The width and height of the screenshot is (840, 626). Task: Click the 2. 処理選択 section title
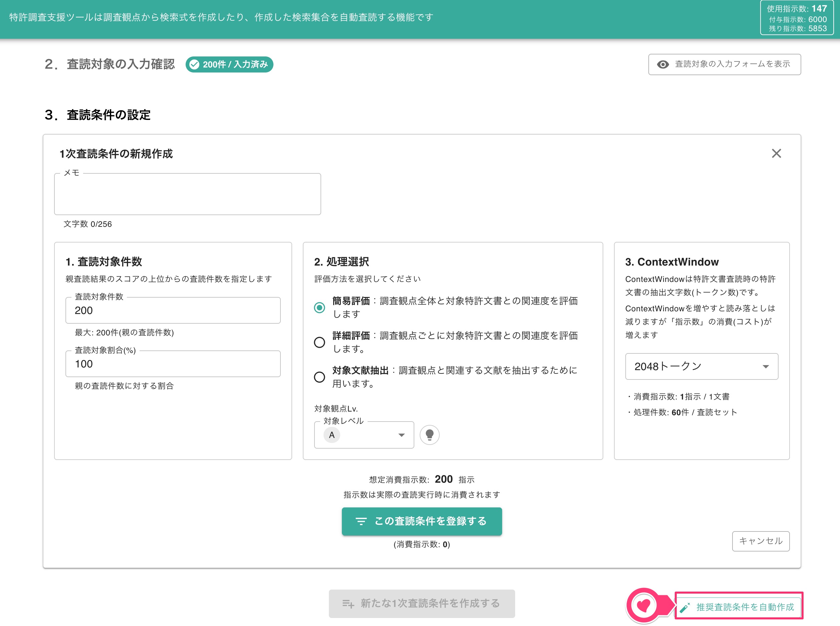click(x=341, y=262)
